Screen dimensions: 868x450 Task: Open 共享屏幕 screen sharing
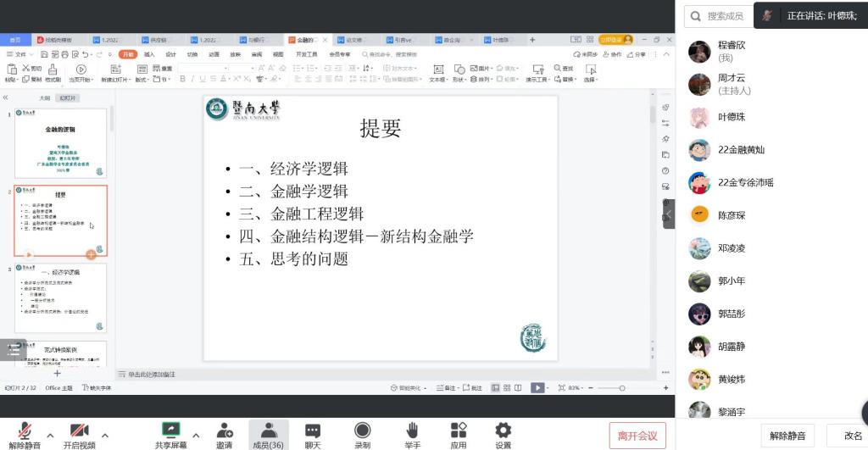coord(171,431)
